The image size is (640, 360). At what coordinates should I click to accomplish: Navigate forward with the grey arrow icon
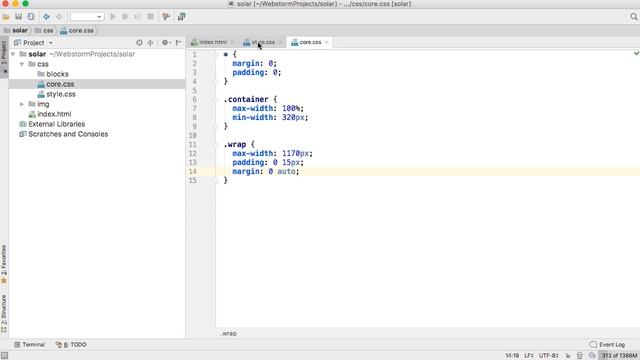[60, 17]
